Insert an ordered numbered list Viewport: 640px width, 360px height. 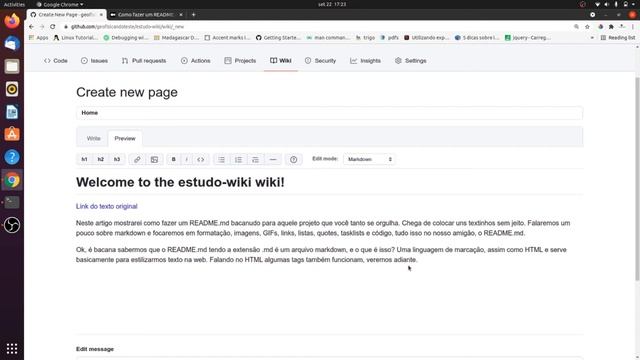coord(238,159)
